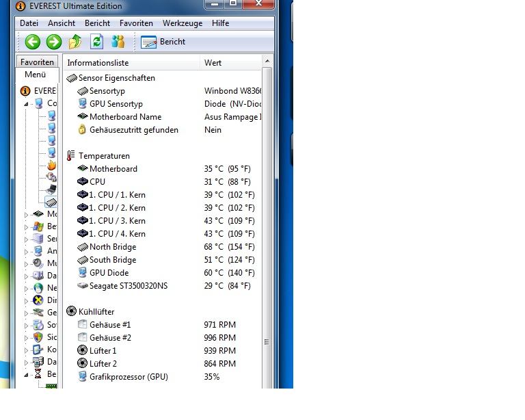Click the 996 RPM value of Gehäuse #2
The width and height of the screenshot is (525, 420).
click(x=219, y=338)
